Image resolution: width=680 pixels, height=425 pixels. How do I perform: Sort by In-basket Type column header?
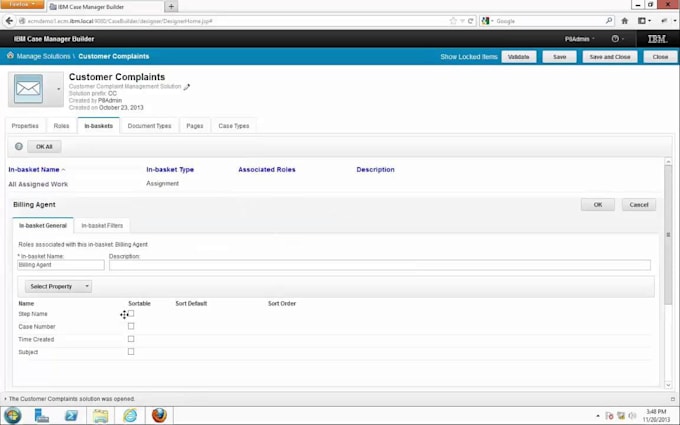170,170
